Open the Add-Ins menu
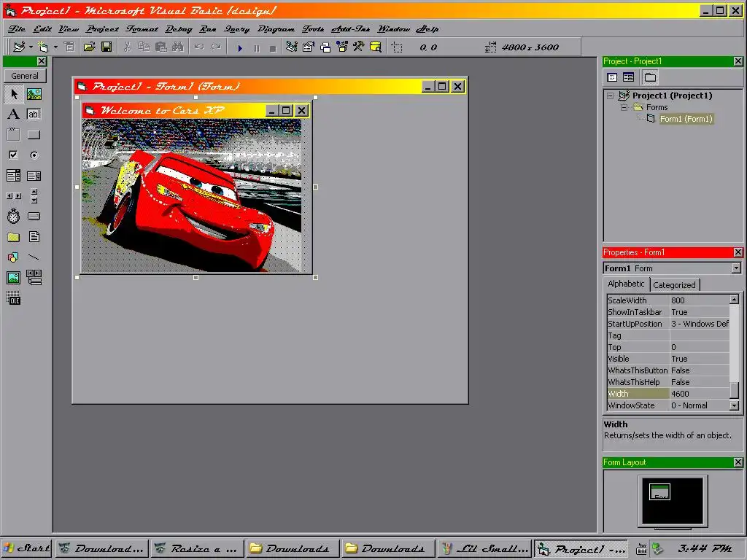Viewport: 747px width, 560px height. tap(351, 29)
